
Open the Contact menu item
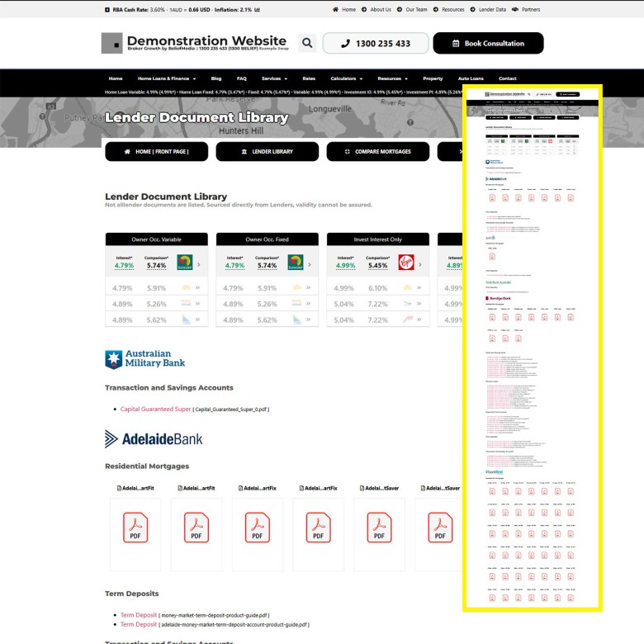[x=508, y=78]
